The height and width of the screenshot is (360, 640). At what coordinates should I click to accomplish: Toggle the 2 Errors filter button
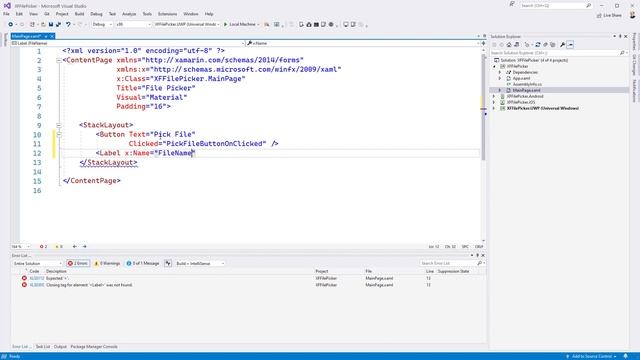(x=78, y=264)
